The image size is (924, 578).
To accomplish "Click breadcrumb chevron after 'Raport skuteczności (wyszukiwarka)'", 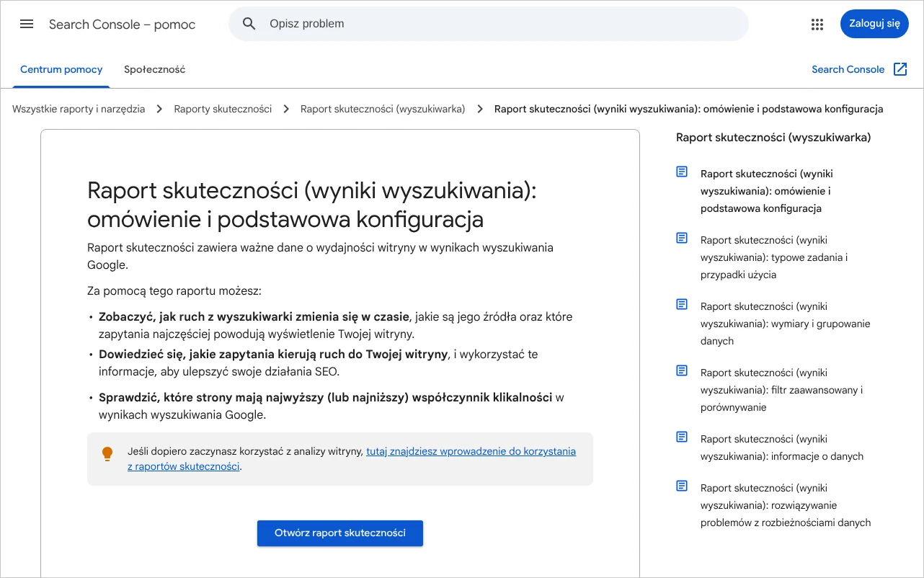I will [480, 109].
